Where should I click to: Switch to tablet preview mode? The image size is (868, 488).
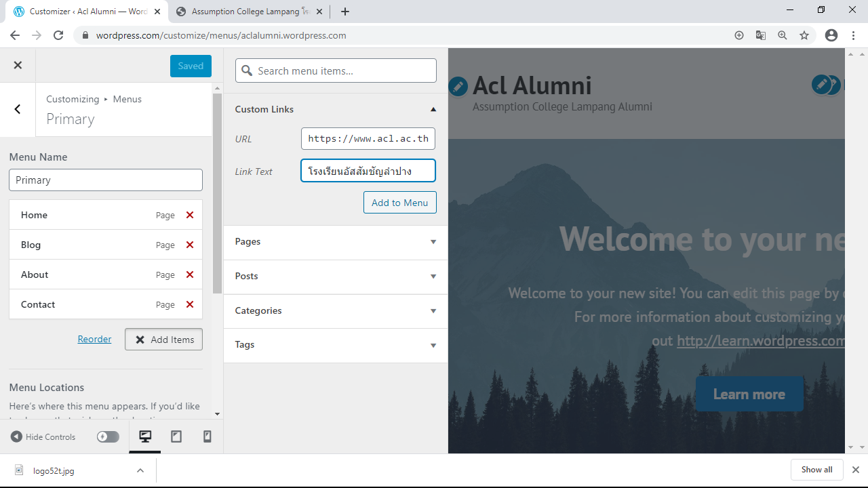(176, 436)
